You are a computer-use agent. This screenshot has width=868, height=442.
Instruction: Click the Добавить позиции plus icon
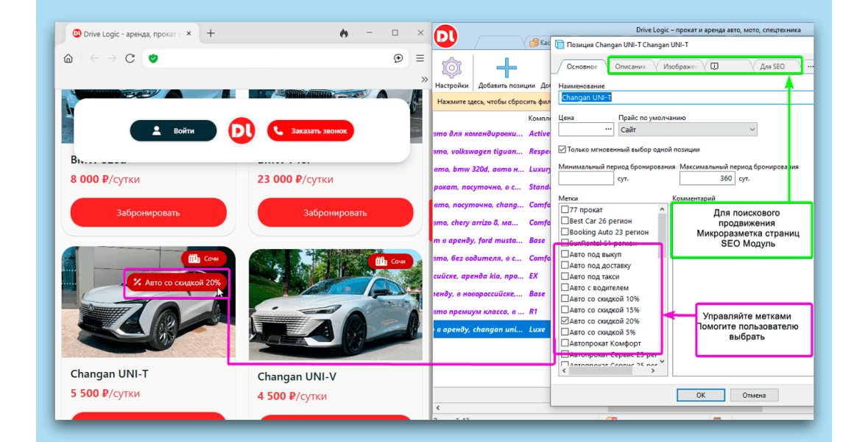pyautogui.click(x=506, y=69)
